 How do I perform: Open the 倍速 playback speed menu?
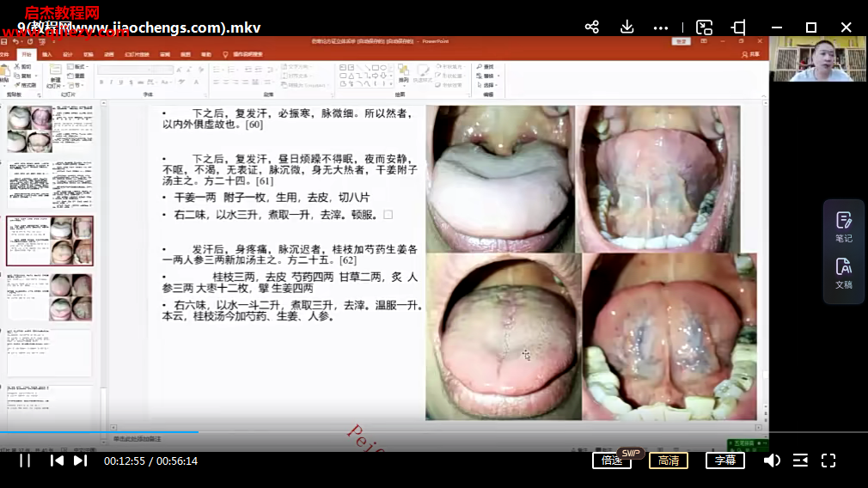pyautogui.click(x=612, y=461)
